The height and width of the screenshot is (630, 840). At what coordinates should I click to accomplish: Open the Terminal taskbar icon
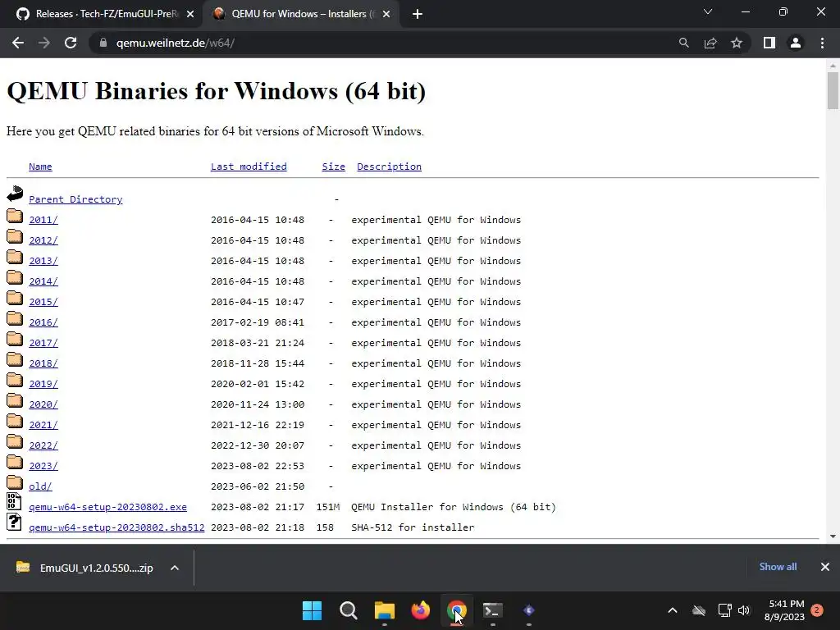point(493,610)
